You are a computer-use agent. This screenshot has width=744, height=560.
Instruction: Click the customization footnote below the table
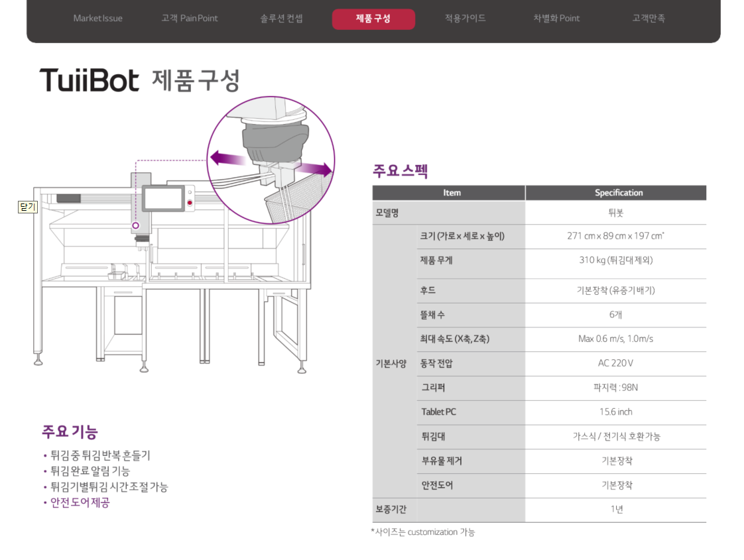423,532
